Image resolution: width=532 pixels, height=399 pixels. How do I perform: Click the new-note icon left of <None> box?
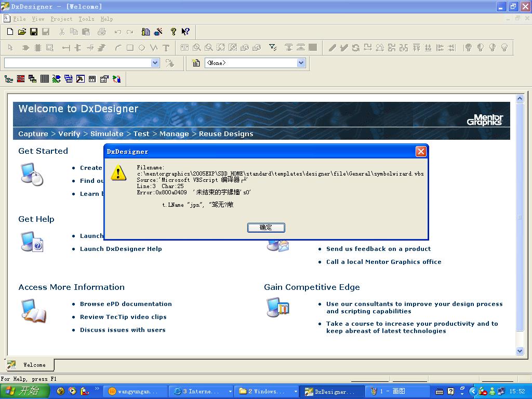pyautogui.click(x=196, y=63)
